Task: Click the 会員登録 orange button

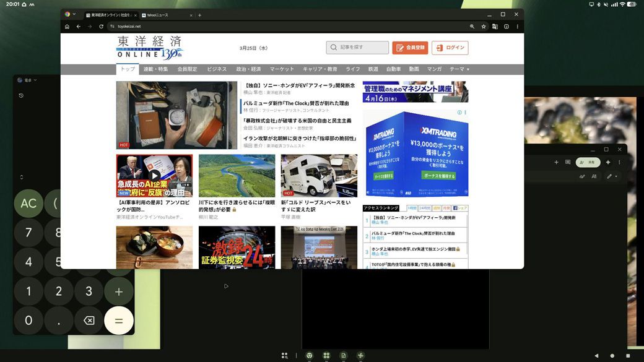Action: (409, 48)
